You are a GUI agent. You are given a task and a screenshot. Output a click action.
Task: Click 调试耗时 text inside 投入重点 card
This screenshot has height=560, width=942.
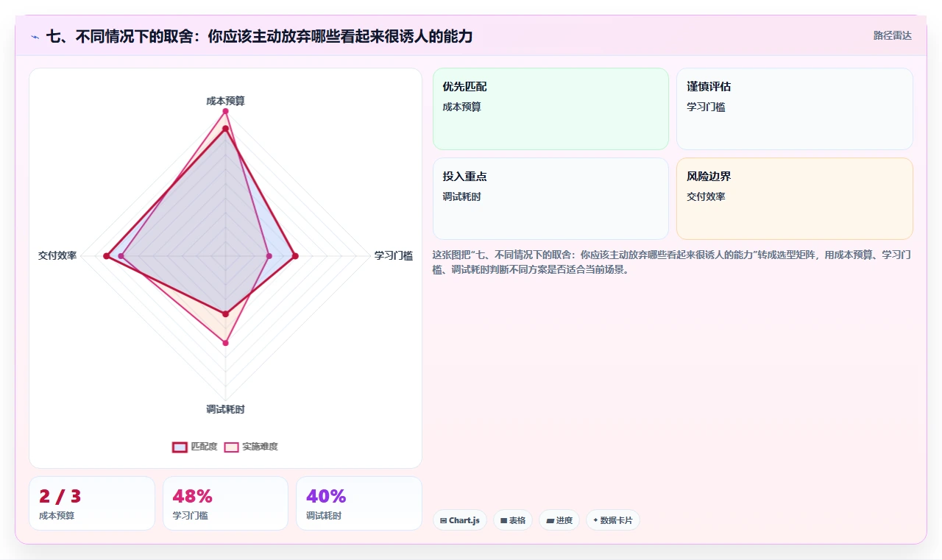tap(461, 196)
